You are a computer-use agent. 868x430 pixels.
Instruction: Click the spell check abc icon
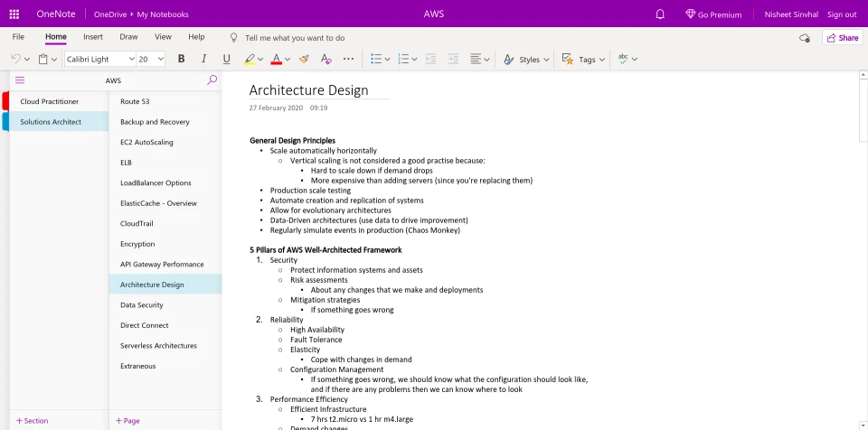(623, 59)
